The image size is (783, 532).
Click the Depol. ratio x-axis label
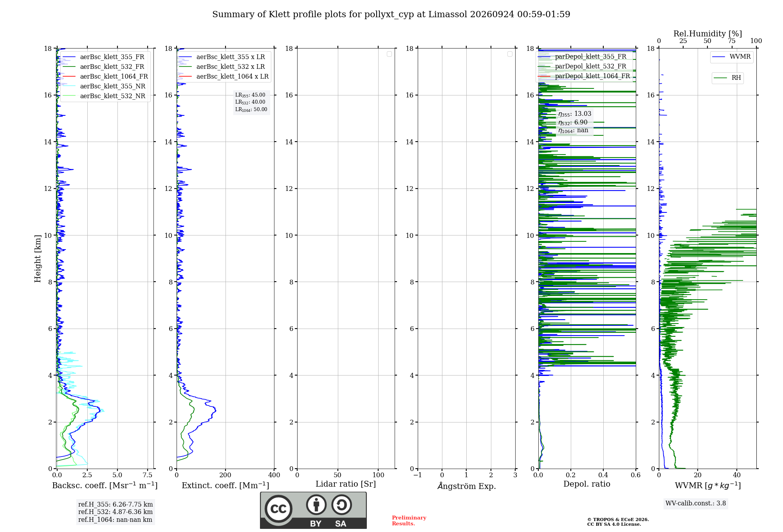click(587, 484)
